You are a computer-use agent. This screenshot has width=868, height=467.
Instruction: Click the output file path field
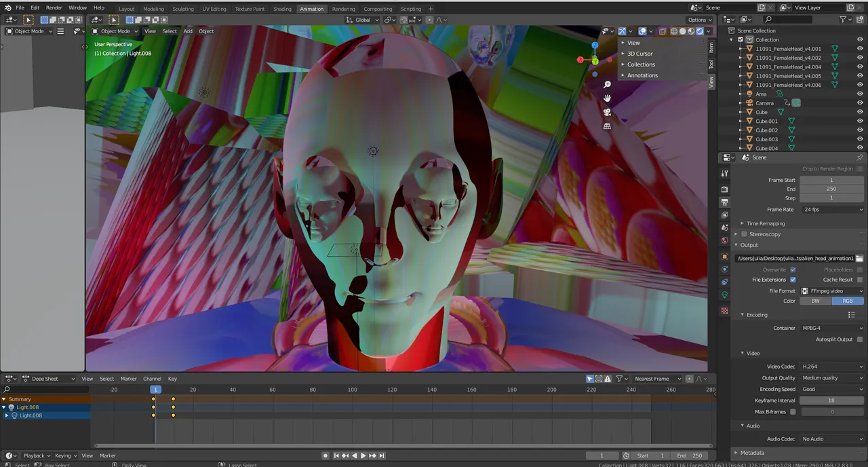(x=794, y=259)
